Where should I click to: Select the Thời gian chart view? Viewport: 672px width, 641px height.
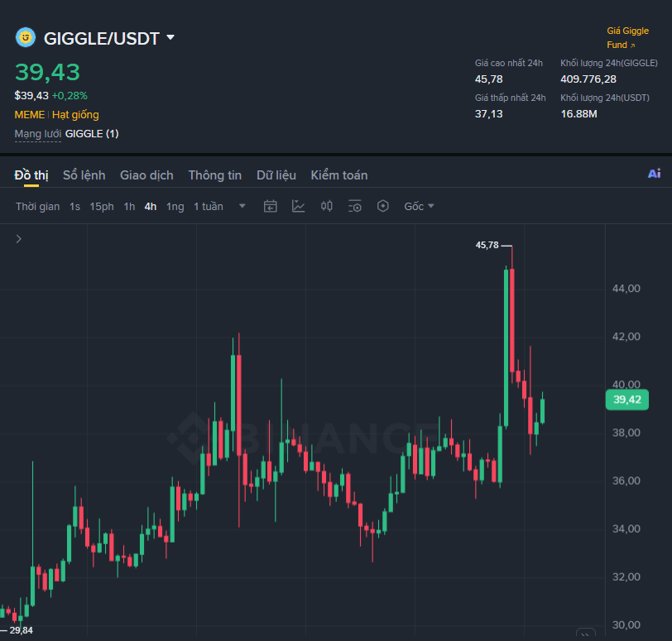click(38, 207)
